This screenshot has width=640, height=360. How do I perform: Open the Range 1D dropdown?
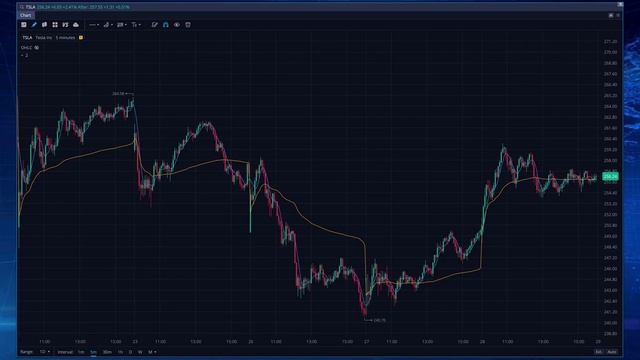click(44, 352)
